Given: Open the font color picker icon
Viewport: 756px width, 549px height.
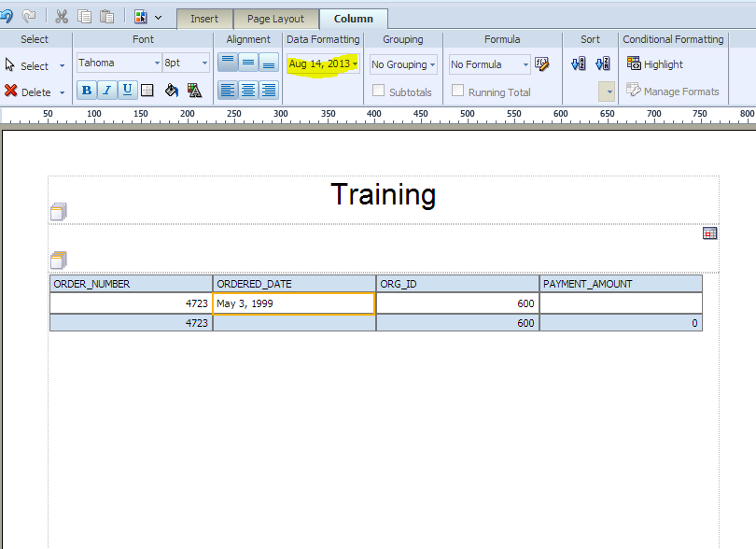Looking at the screenshot, I should [x=195, y=91].
